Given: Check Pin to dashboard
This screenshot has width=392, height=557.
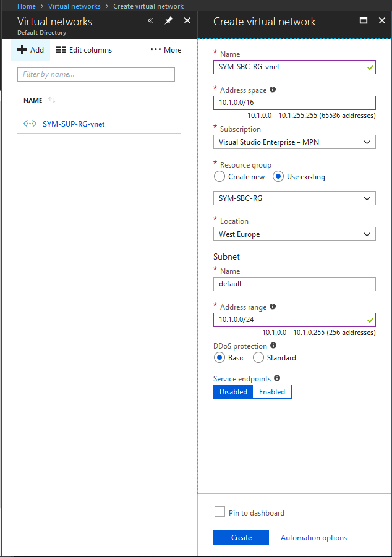Looking at the screenshot, I should [x=219, y=512].
